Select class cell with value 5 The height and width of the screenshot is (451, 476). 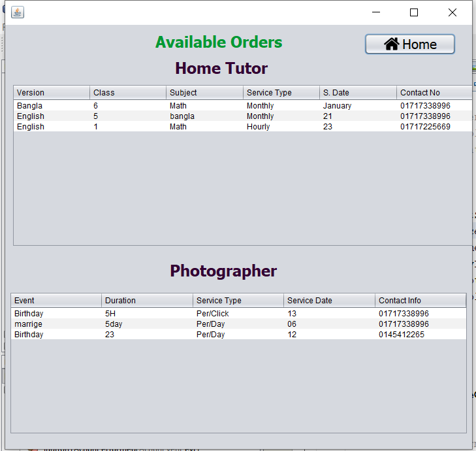click(128, 116)
